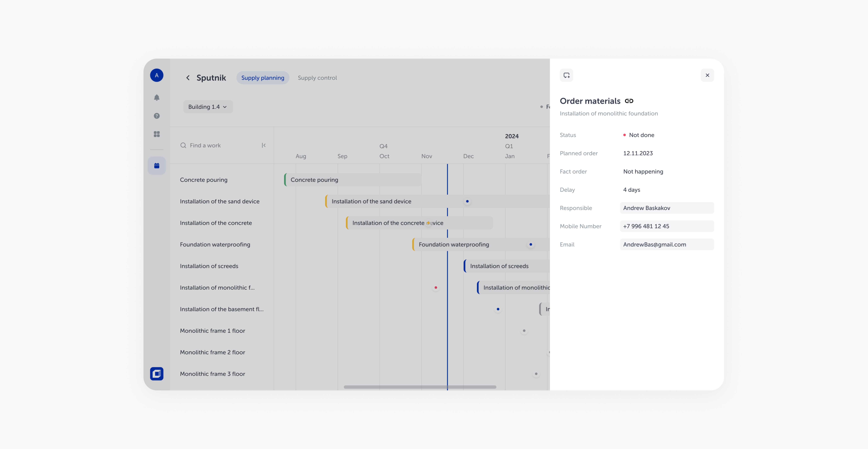The image size is (868, 449).
Task: Select the calendar icon in sidebar
Action: [157, 166]
